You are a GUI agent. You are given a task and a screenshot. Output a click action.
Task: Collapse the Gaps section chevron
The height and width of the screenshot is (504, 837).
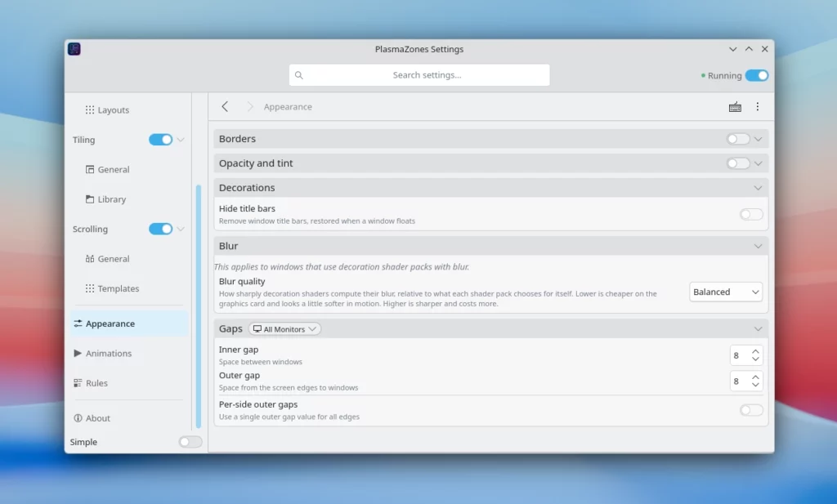(x=758, y=328)
